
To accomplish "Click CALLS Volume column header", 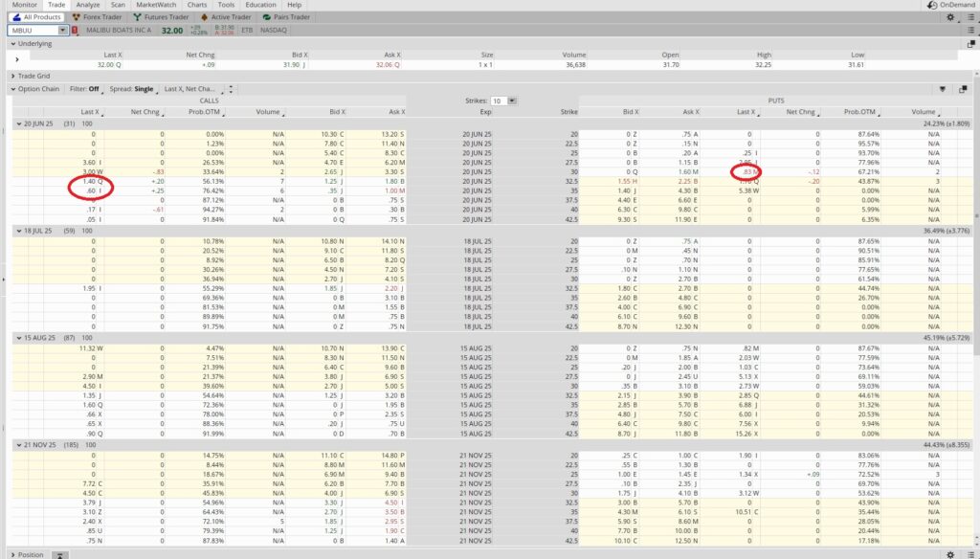I will coord(269,112).
